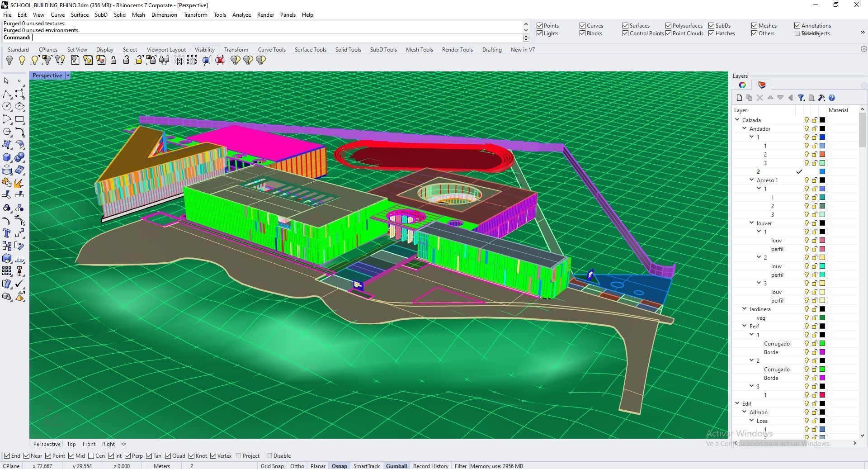Toggle the Surfaces selection filter checkbox
868x469 pixels.
625,26
